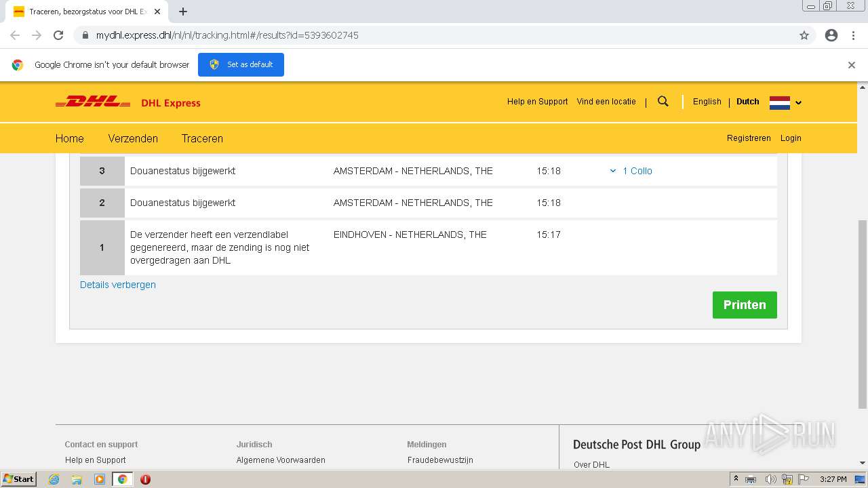Expand the country selector chevron
The width and height of the screenshot is (868, 488).
tap(799, 103)
